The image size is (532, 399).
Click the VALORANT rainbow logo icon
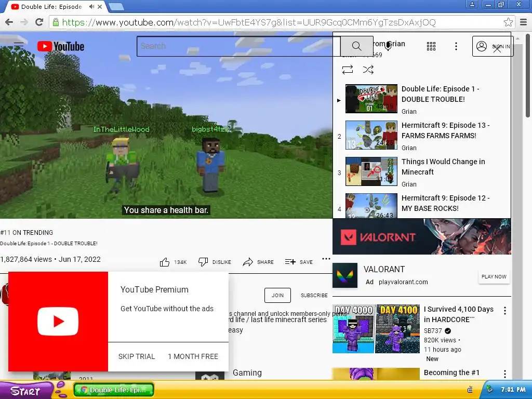tap(345, 275)
